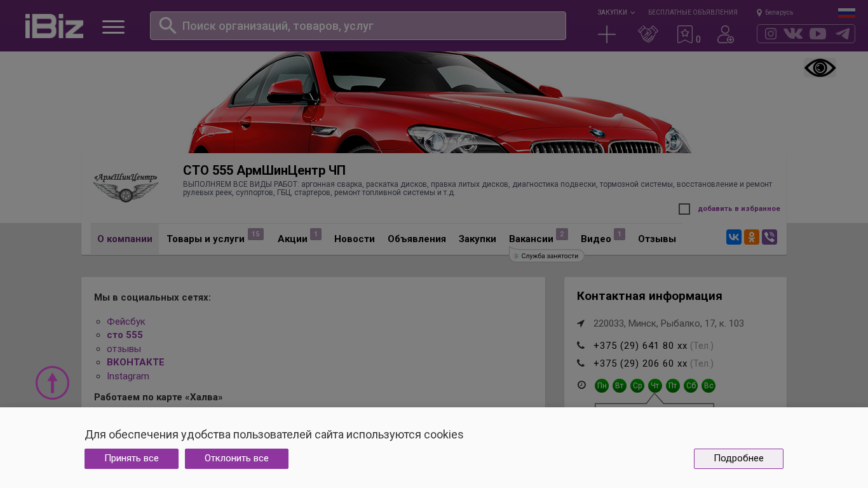Click the scroll-to-top arrow icon
The height and width of the screenshot is (488, 868).
pyautogui.click(x=52, y=383)
